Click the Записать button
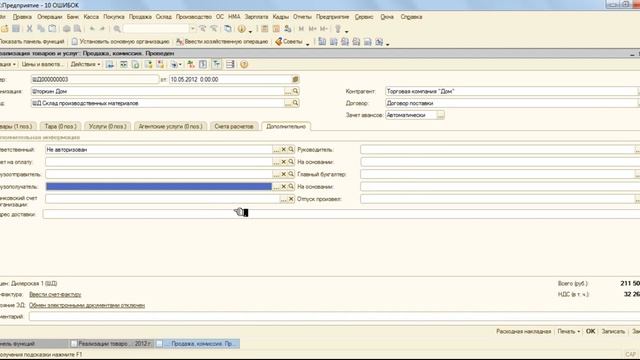Image resolution: width=640 pixels, height=360 pixels. coord(613,331)
